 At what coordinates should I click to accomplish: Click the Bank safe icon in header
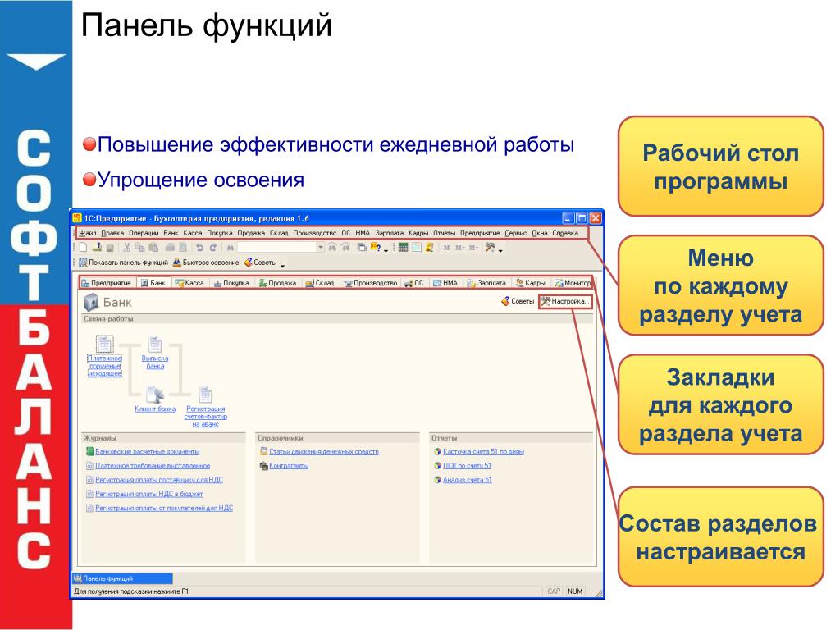pos(92,302)
